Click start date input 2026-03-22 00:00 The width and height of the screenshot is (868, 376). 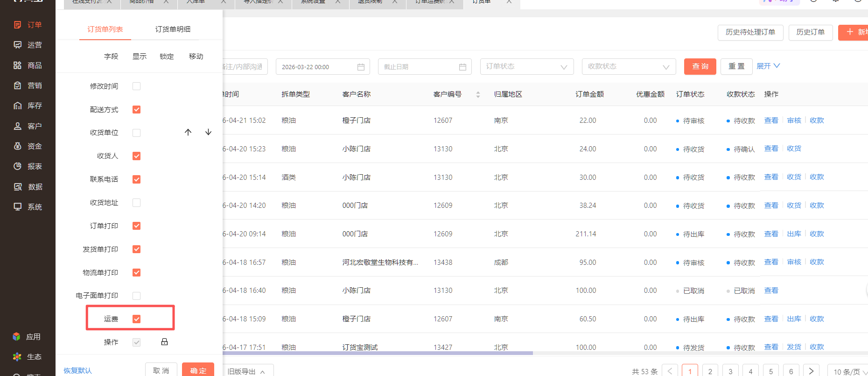tap(323, 67)
